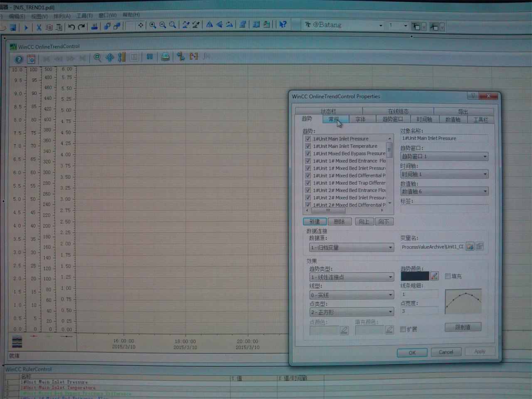
Task: Open the 工具(T) menu
Action: (84, 16)
